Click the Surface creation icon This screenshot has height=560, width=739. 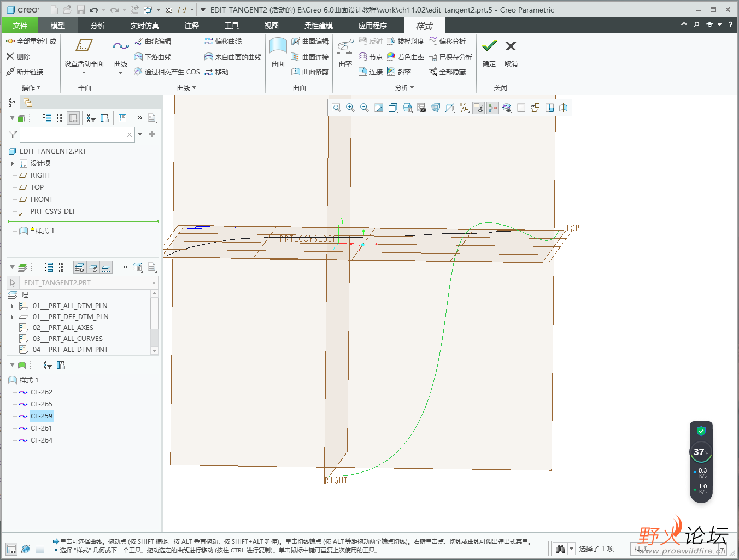coord(278,46)
